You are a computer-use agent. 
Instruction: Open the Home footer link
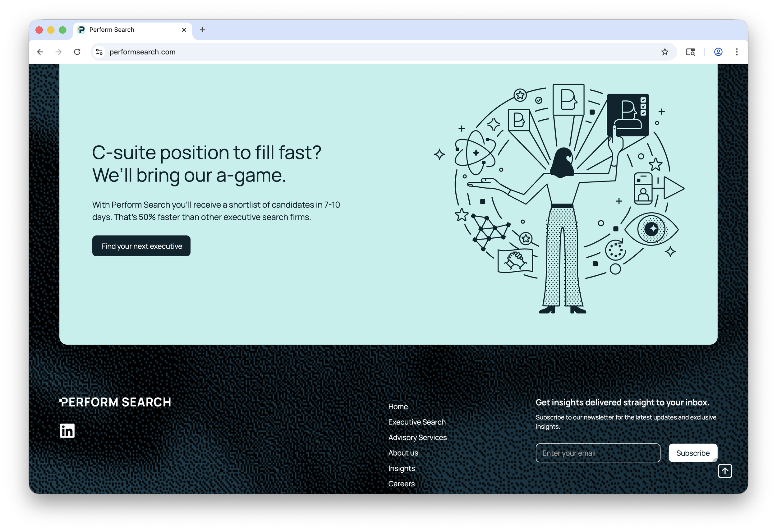tap(398, 406)
